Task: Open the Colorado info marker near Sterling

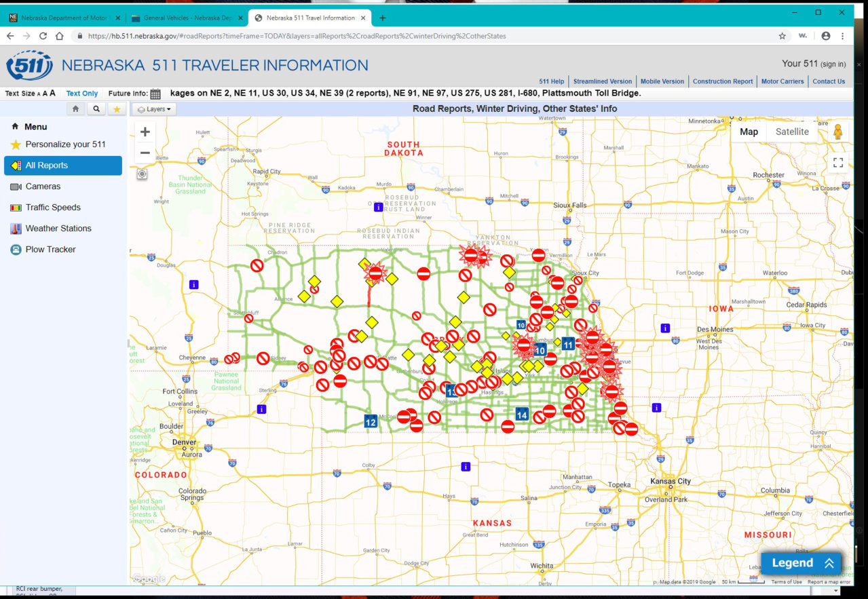Action: 262,409
